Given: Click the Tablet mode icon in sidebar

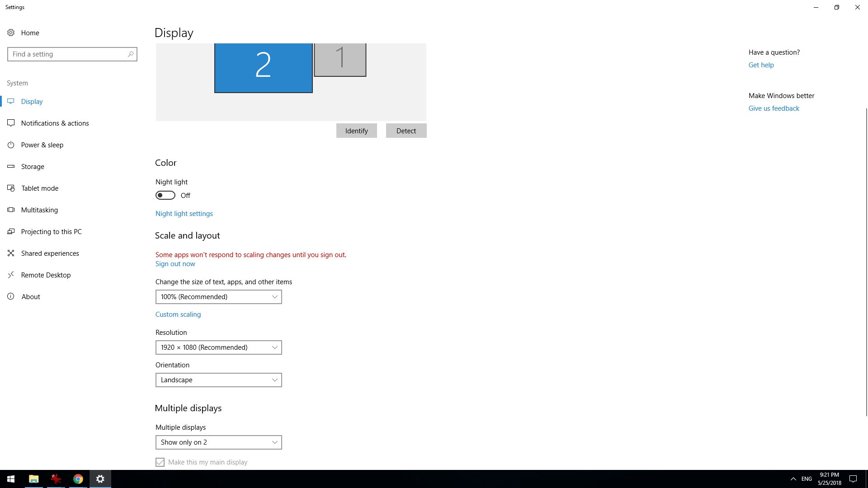Looking at the screenshot, I should (x=11, y=188).
